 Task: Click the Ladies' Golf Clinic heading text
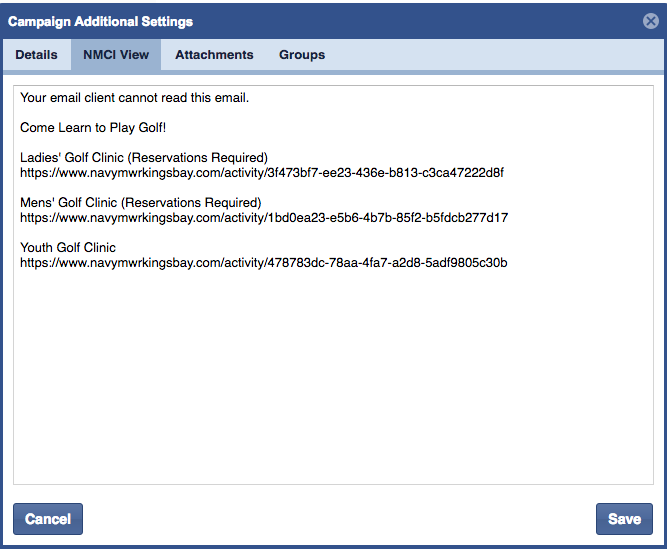[x=144, y=158]
